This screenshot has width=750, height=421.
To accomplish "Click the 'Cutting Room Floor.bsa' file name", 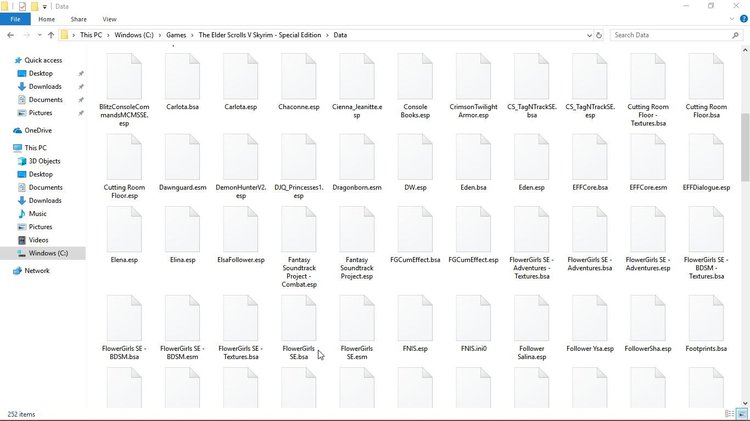I will pyautogui.click(x=706, y=111).
